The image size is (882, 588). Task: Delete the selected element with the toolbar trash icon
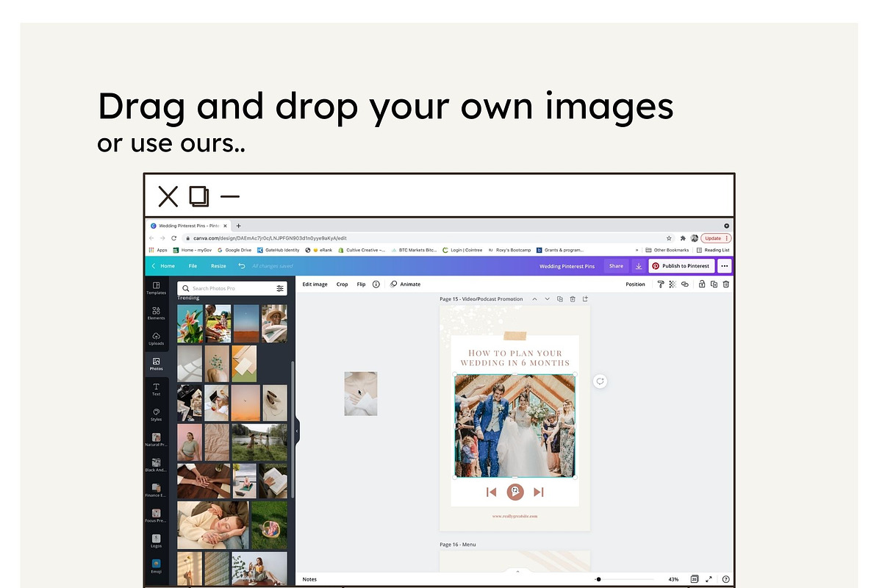725,284
